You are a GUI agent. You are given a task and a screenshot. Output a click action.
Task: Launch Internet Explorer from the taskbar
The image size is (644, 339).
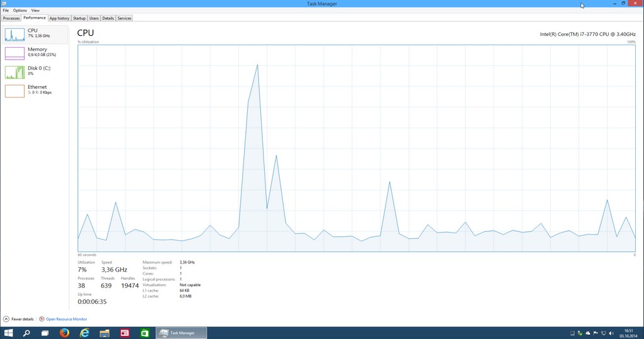[84, 333]
